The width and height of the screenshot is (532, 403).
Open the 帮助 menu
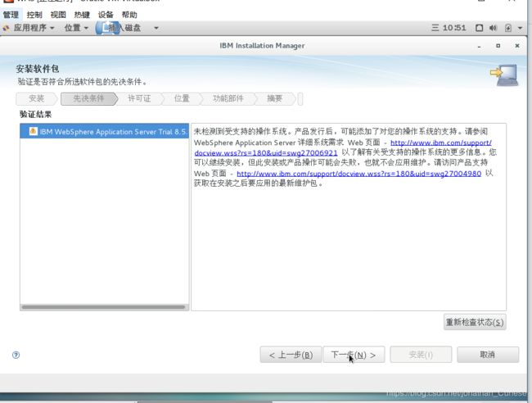(x=129, y=15)
